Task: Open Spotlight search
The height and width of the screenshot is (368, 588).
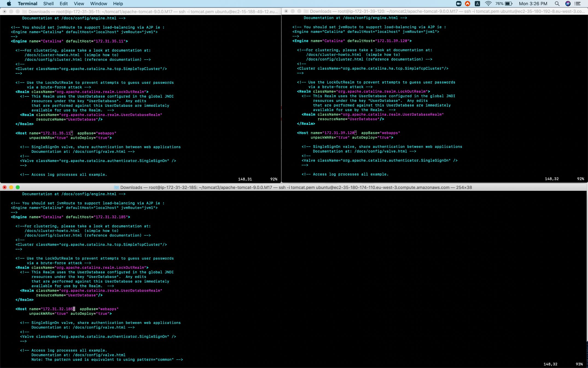Action: click(557, 4)
